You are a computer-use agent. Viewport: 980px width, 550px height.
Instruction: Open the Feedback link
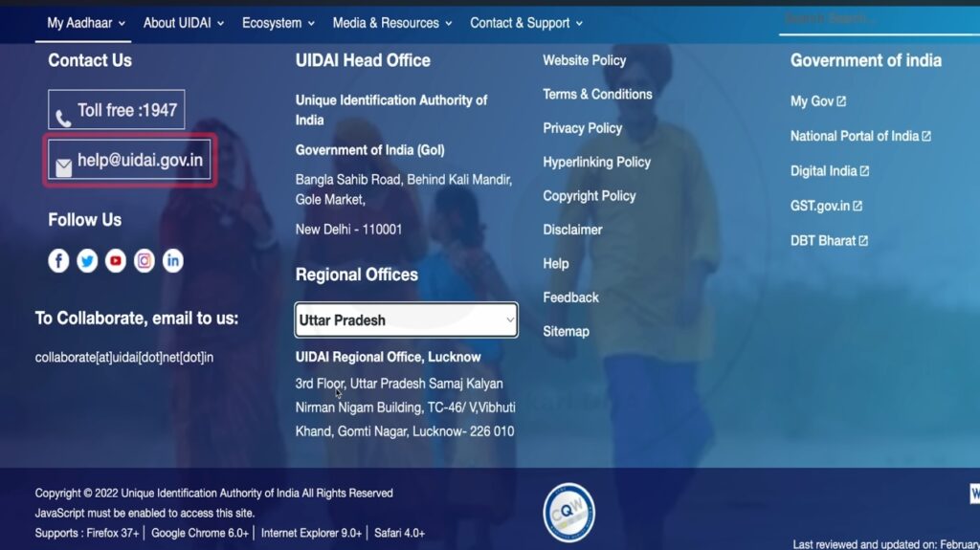pyautogui.click(x=570, y=297)
